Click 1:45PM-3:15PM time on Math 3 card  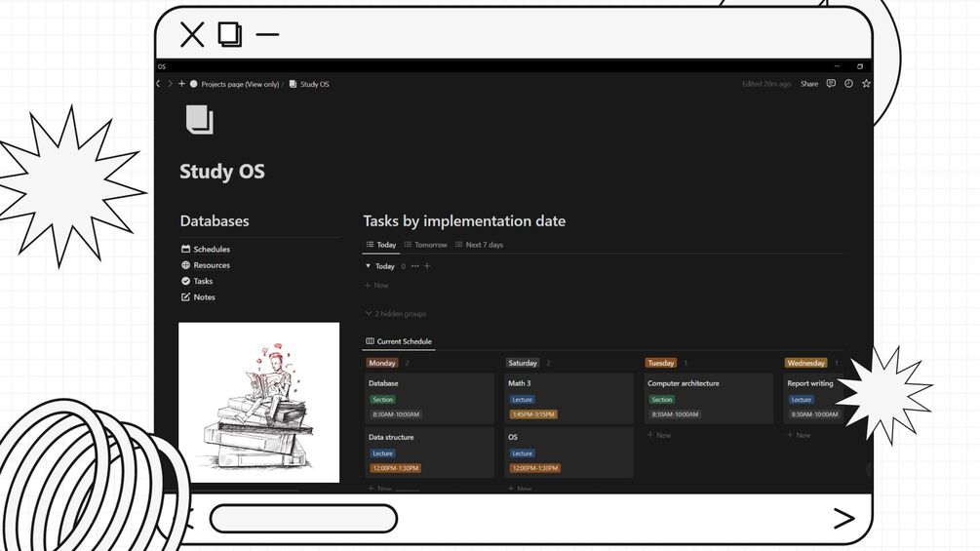point(533,414)
